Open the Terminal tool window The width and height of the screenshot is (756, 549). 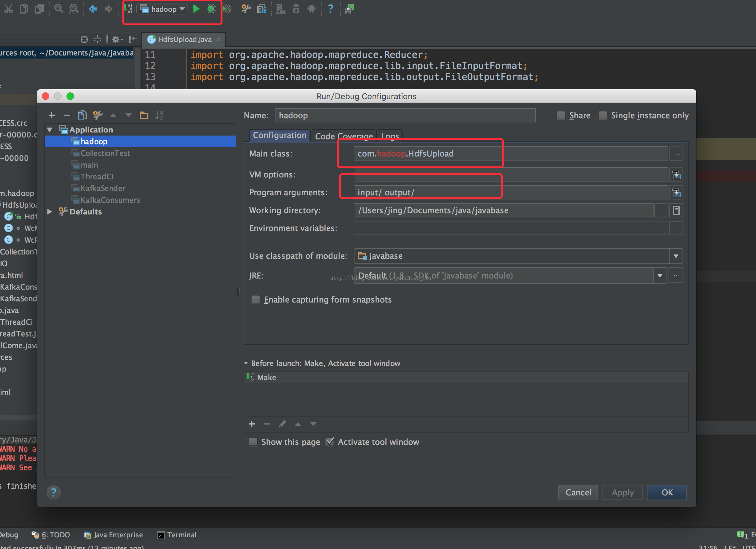(177, 535)
